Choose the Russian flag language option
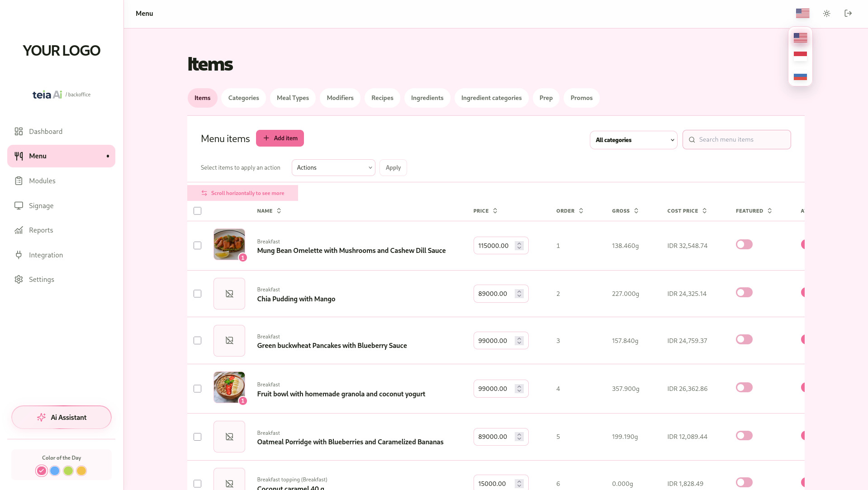The width and height of the screenshot is (868, 490). tap(800, 76)
